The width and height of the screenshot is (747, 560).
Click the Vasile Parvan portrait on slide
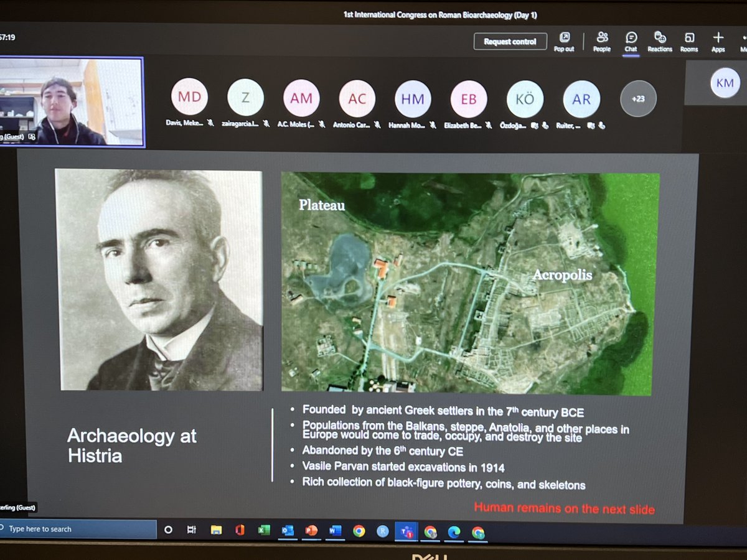coord(159,280)
